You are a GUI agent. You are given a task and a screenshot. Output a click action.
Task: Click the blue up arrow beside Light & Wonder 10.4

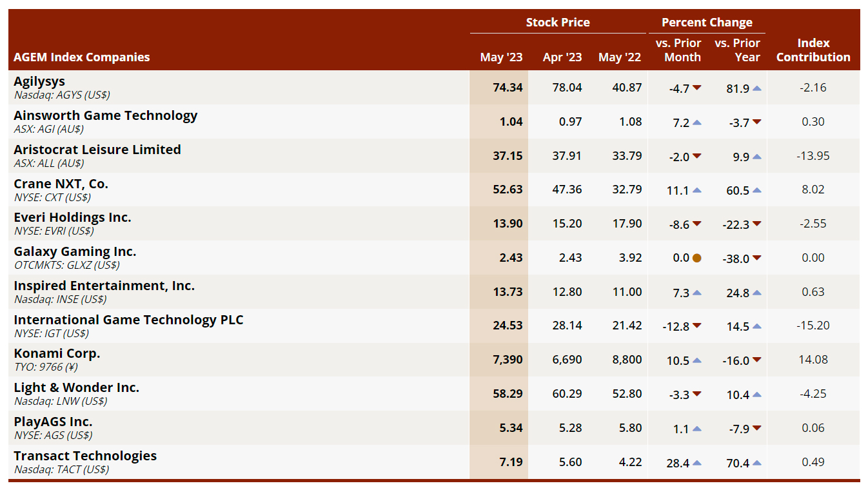[x=756, y=395]
